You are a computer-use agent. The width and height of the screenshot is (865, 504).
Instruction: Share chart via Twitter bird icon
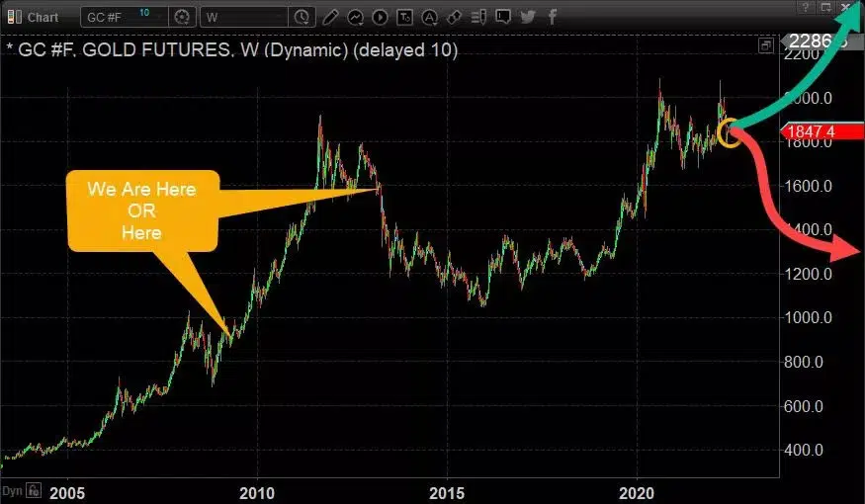click(x=528, y=17)
